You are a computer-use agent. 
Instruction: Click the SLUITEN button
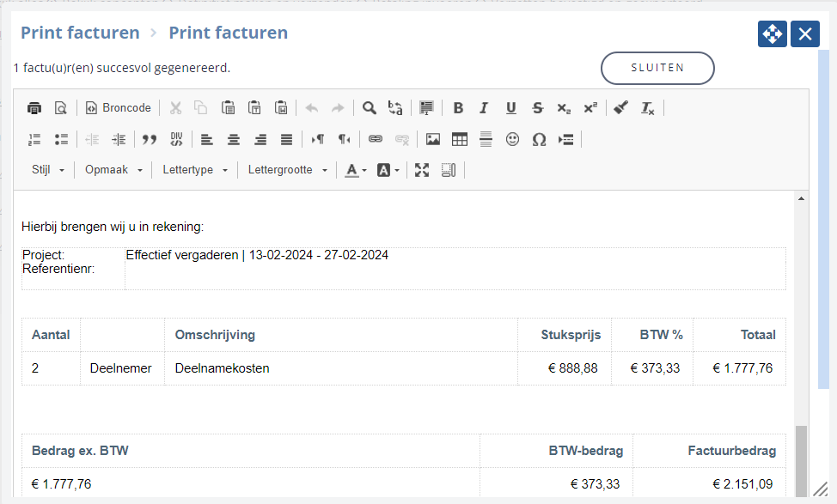pos(657,68)
